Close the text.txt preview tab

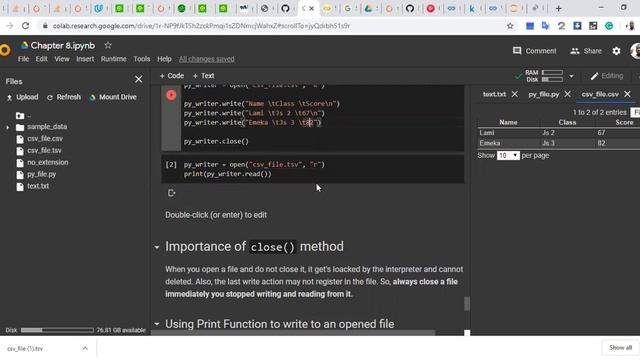pos(515,94)
